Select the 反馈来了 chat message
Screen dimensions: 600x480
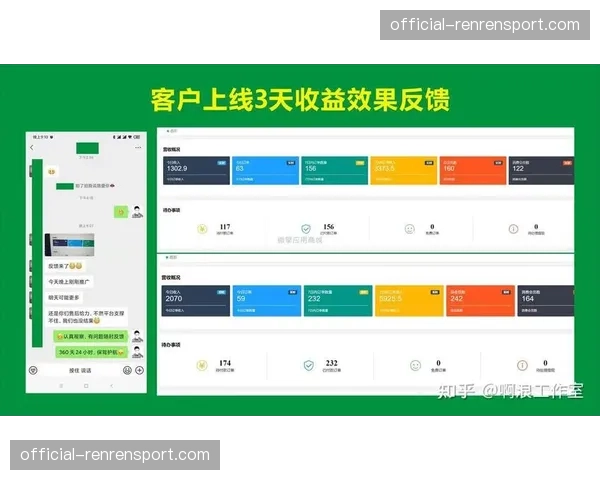point(65,266)
